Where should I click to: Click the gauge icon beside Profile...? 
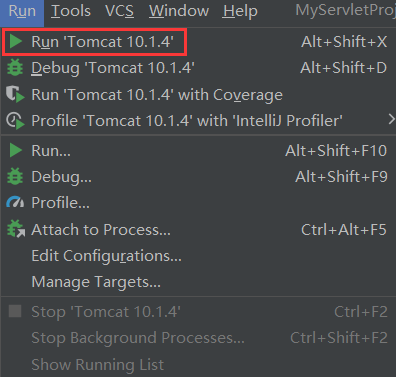[x=15, y=202]
